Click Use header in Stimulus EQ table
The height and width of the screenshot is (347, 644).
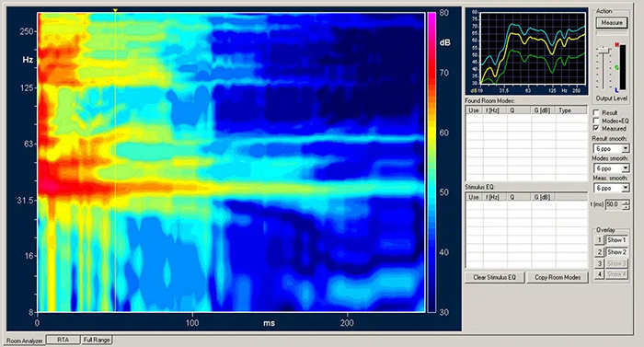point(474,197)
